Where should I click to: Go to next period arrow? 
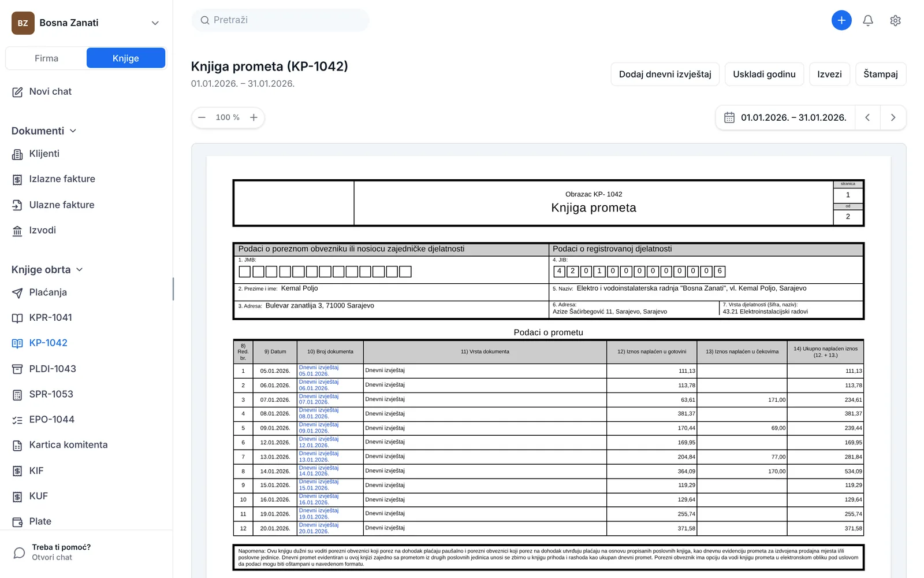pyautogui.click(x=893, y=117)
